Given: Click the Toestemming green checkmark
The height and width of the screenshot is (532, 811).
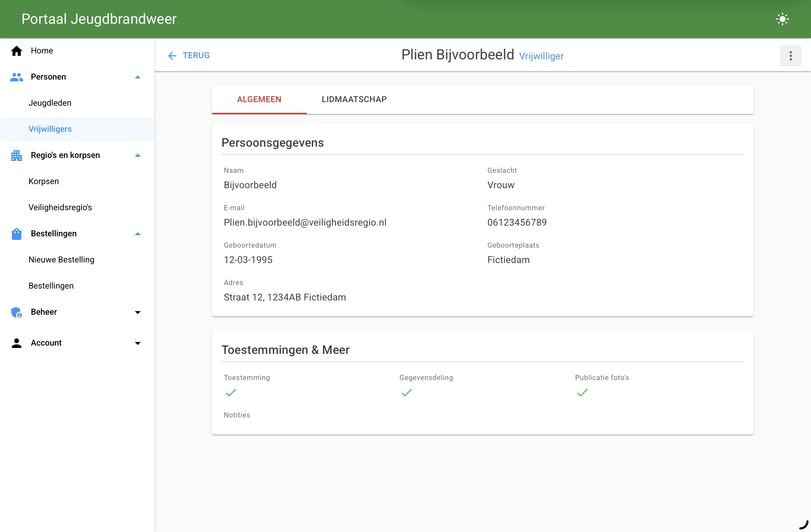Looking at the screenshot, I should click(x=231, y=392).
